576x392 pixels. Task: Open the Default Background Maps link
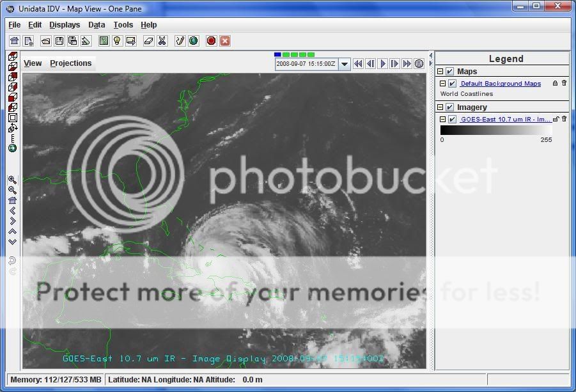pyautogui.click(x=501, y=84)
